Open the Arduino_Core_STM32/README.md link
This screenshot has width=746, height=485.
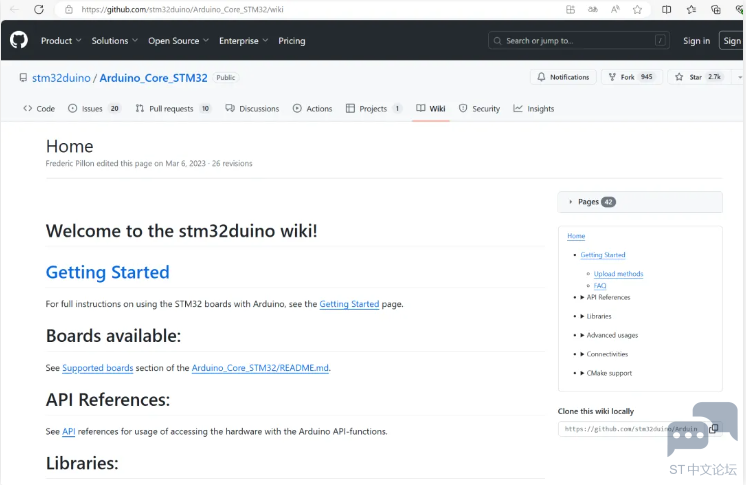coord(260,368)
